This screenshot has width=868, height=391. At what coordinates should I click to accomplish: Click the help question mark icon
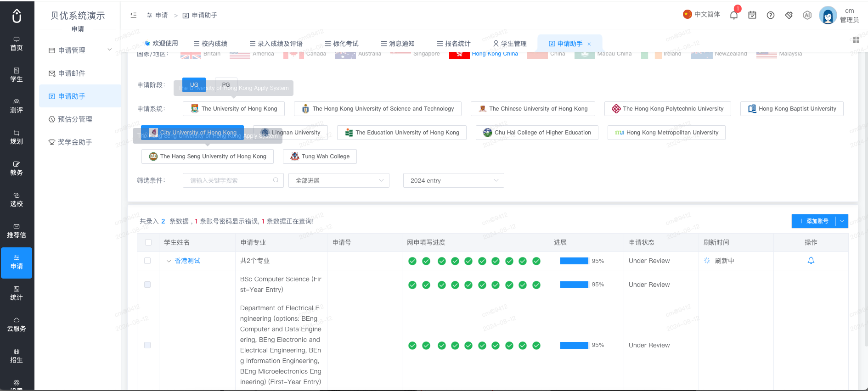[771, 15]
